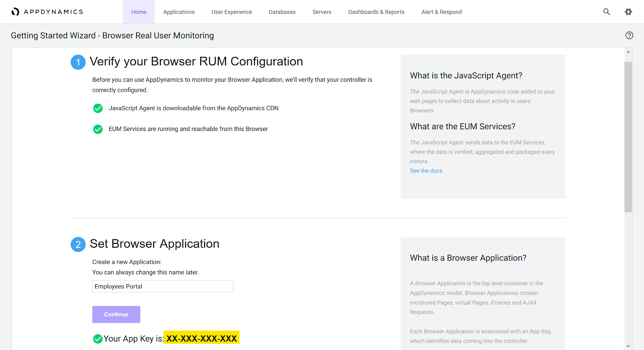
Task: Click the scrollbar up arrow
Action: [x=628, y=52]
